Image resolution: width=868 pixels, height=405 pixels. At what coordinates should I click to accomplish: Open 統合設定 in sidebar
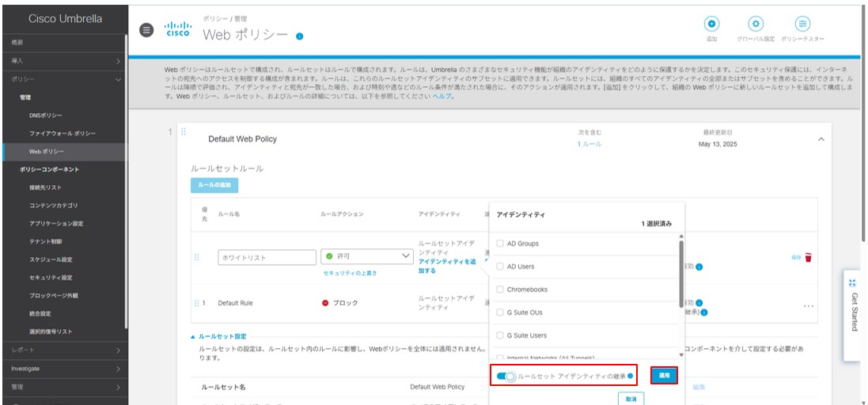[x=40, y=314]
